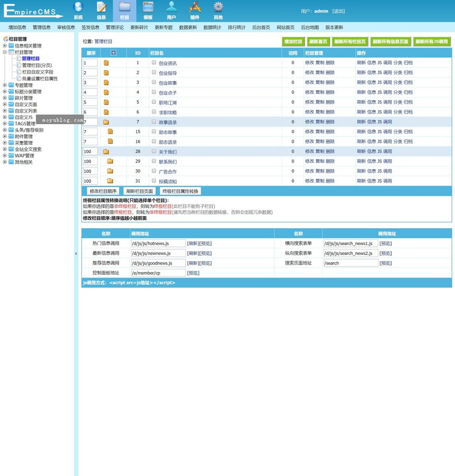Open the 增加信息 menu item

(x=17, y=27)
